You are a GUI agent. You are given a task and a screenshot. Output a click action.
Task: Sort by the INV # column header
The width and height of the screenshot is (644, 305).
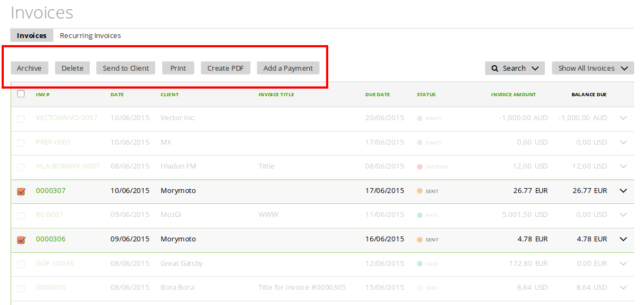click(42, 95)
